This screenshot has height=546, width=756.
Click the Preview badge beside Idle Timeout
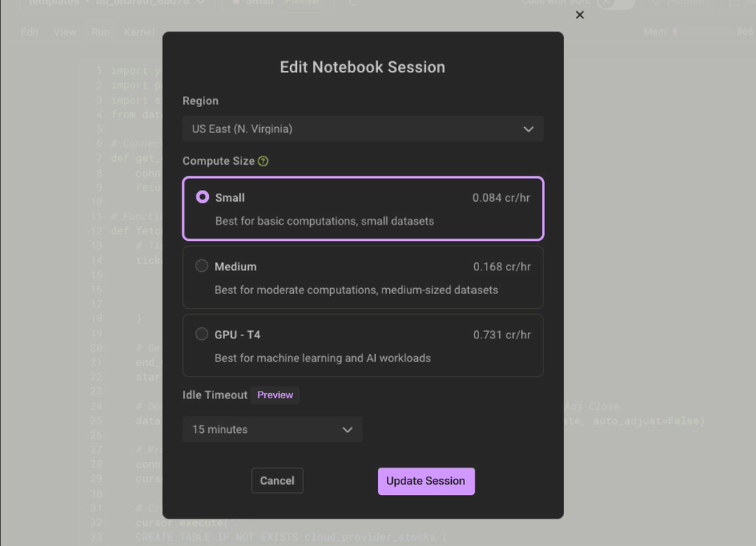point(275,395)
